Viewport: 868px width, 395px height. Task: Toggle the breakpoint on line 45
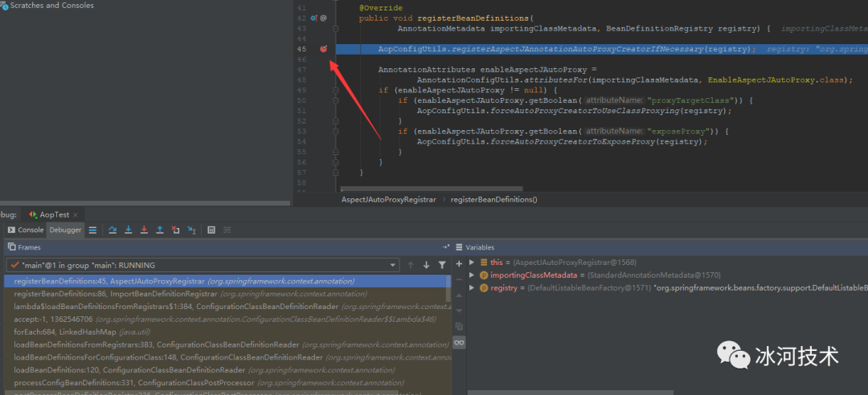coord(323,49)
